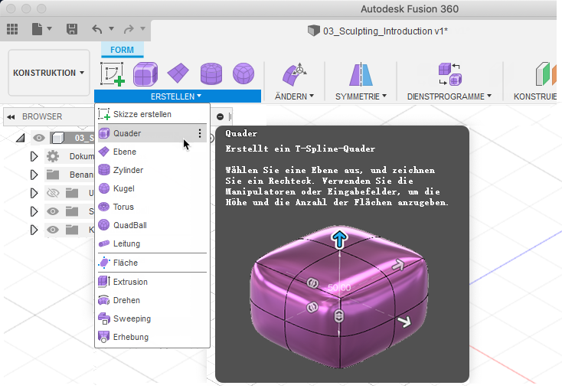
Task: Choose Torus from the create menu
Action: click(x=152, y=207)
